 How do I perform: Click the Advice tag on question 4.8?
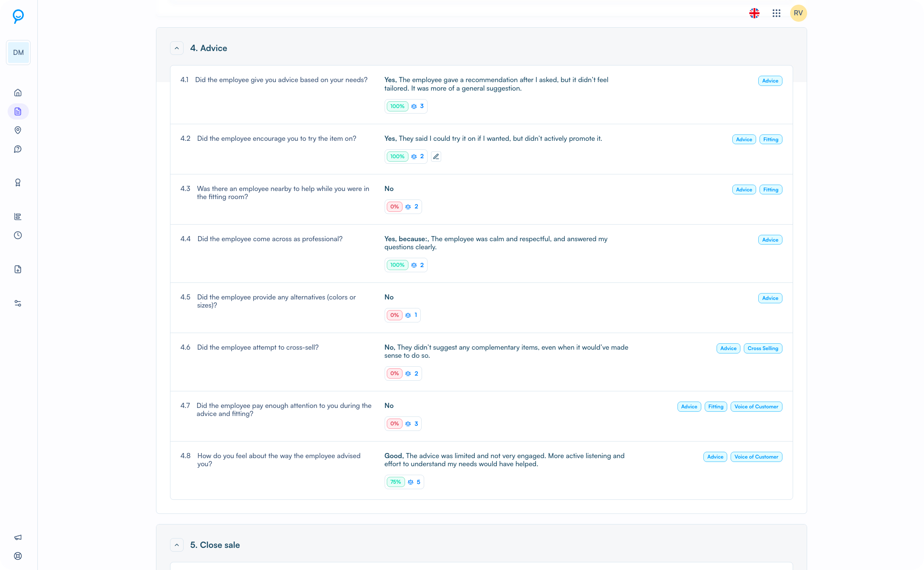pos(715,457)
